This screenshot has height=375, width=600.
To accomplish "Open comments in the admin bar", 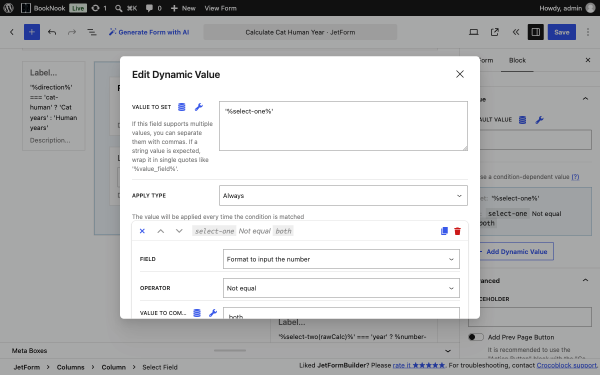I will (x=153, y=8).
